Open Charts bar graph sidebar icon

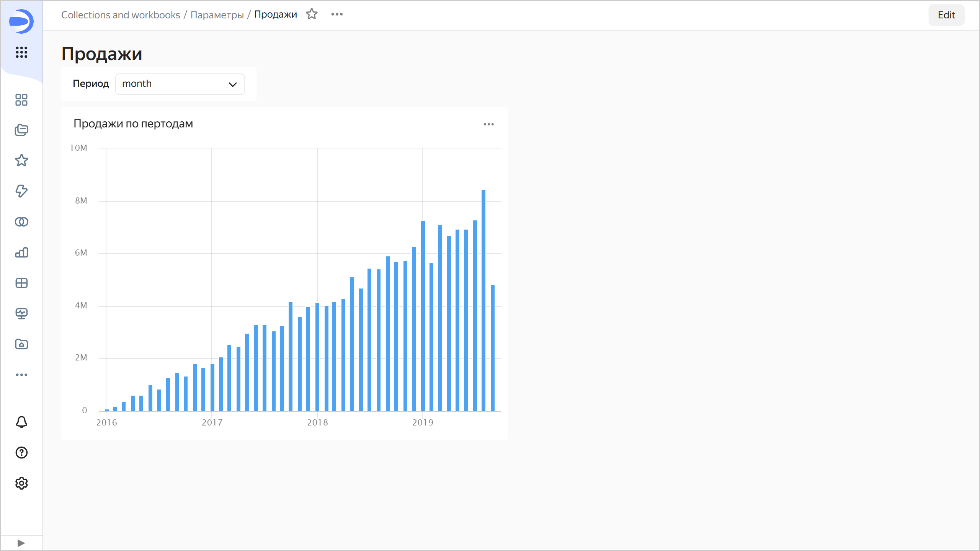21,253
